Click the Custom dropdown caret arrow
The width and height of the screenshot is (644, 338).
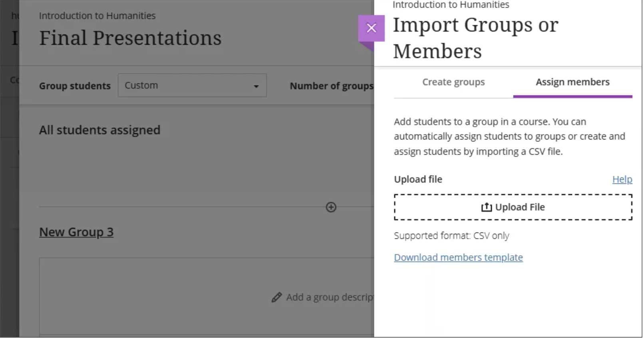256,86
